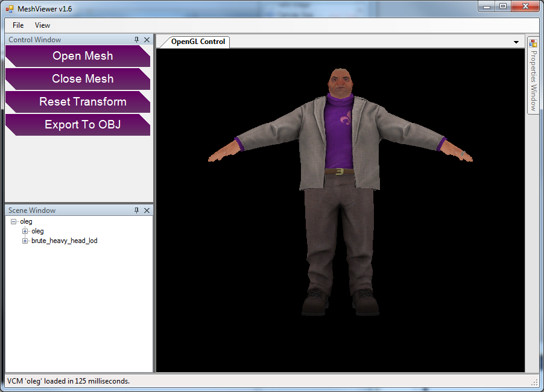Click the MeshViewer application icon in title bar

[10, 9]
